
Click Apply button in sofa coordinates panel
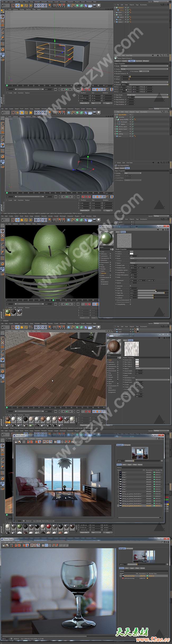(x=108, y=211)
